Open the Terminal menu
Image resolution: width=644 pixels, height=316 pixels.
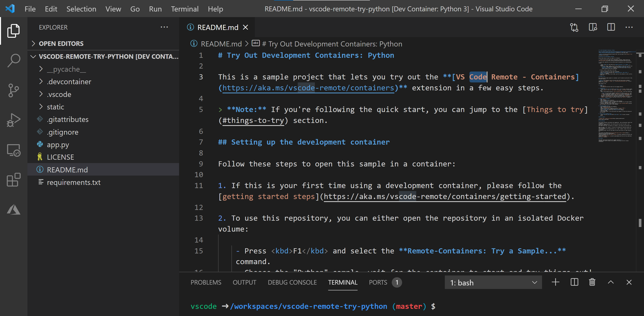pyautogui.click(x=184, y=9)
